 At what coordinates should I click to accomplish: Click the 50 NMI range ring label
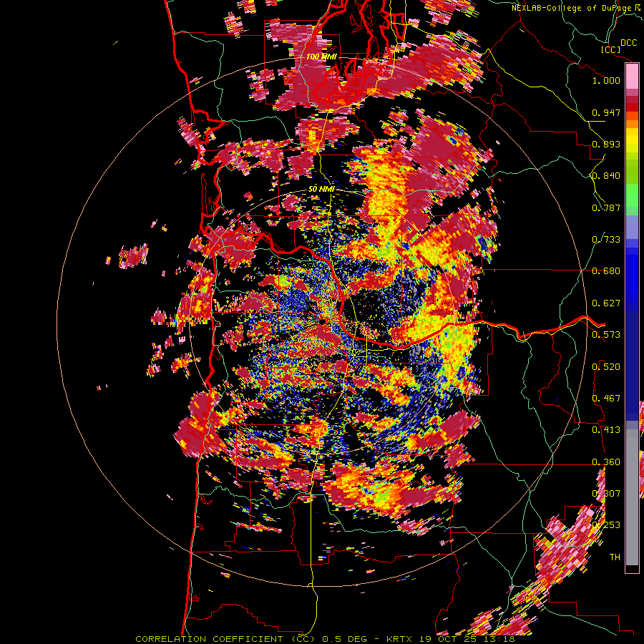click(321, 190)
